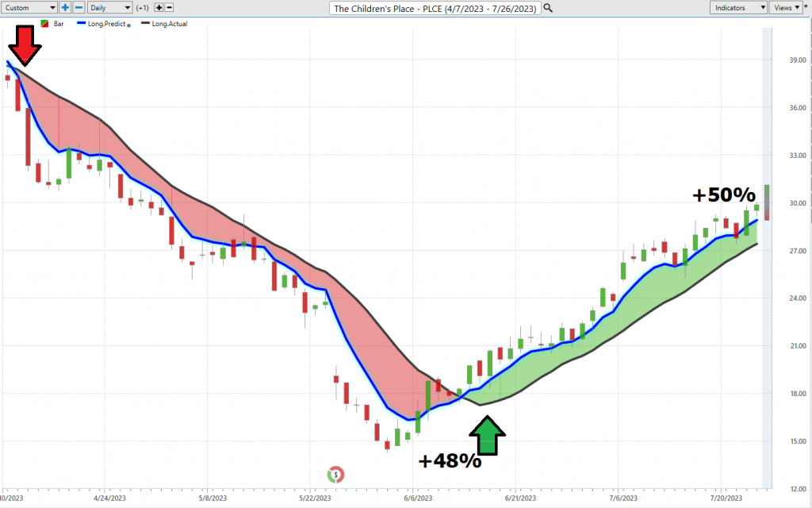
Task: Click the 33.00 price axis label
Action: point(798,156)
